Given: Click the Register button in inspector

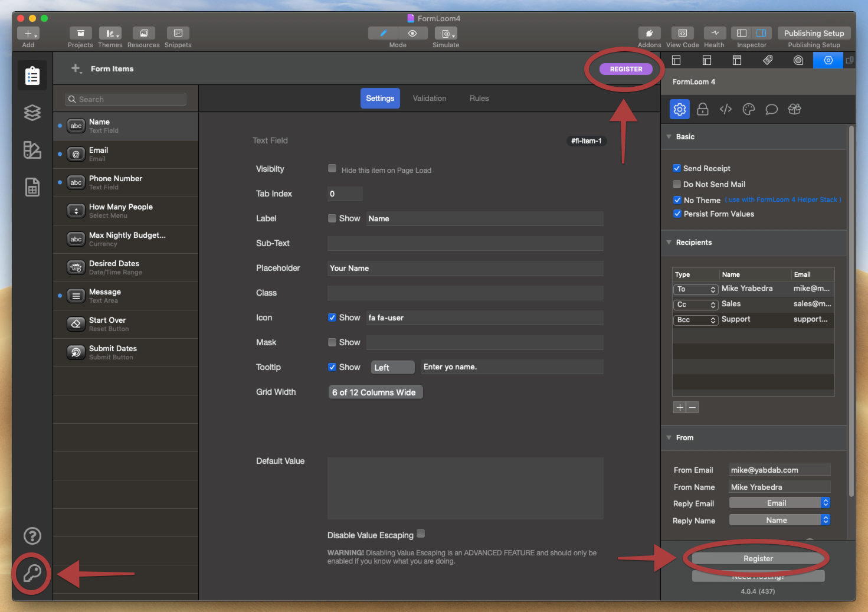Looking at the screenshot, I should pyautogui.click(x=758, y=558).
